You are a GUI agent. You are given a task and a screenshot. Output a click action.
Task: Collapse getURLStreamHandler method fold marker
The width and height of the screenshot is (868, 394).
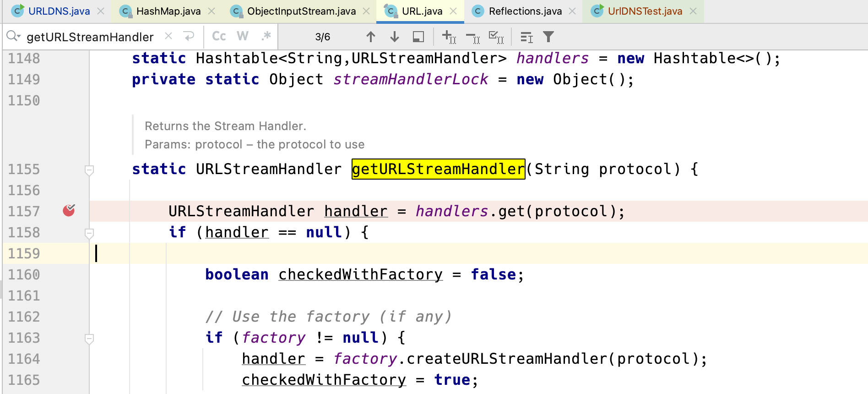pos(89,170)
